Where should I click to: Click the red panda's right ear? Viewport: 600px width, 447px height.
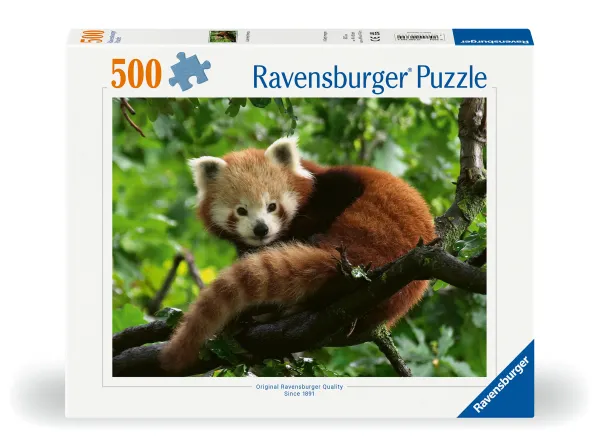click(284, 152)
